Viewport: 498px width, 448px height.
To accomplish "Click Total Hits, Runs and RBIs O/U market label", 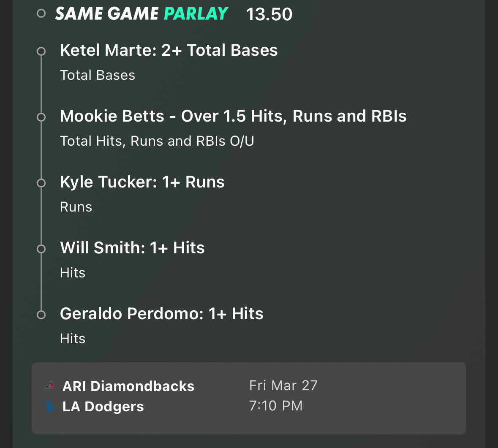I will [157, 141].
